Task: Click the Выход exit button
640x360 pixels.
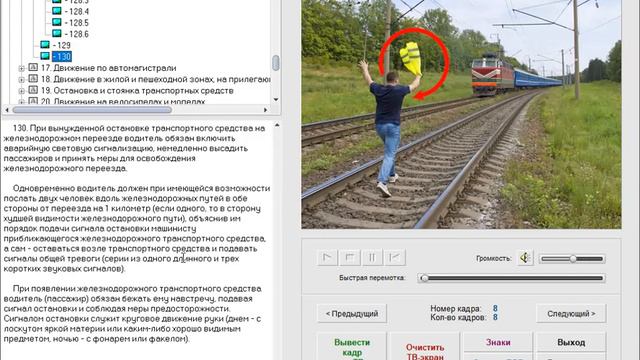Action: pos(571,342)
